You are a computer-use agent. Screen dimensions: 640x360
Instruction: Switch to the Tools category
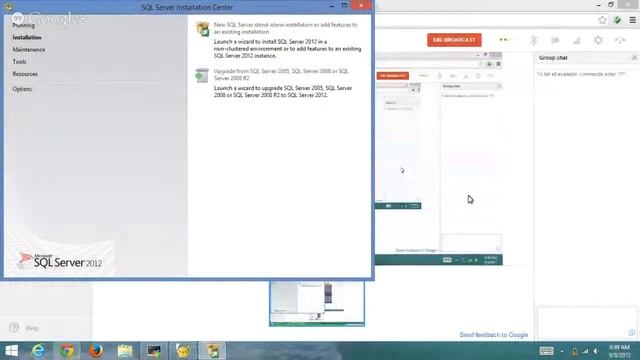point(19,62)
